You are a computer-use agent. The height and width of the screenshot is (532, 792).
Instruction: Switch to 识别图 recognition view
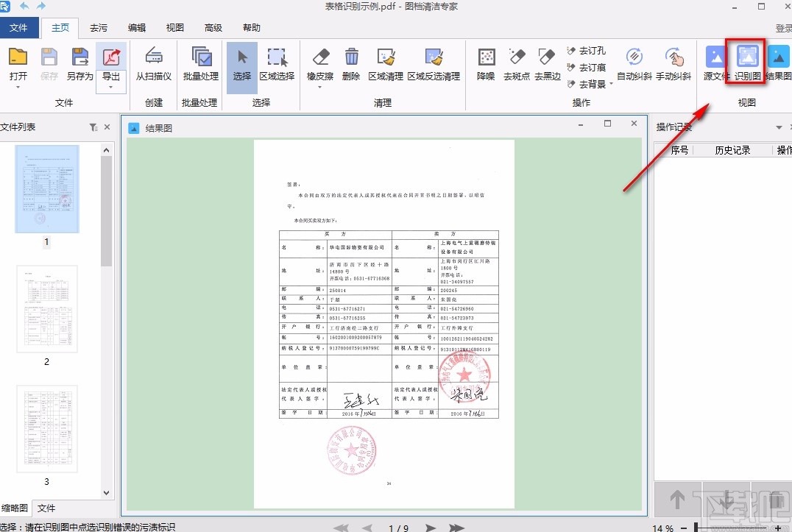pyautogui.click(x=747, y=63)
